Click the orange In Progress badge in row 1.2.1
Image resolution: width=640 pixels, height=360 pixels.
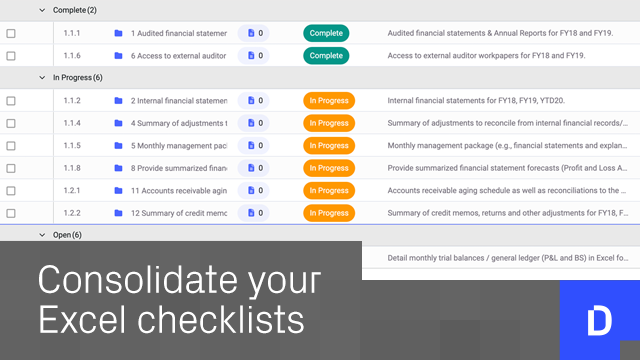(329, 190)
